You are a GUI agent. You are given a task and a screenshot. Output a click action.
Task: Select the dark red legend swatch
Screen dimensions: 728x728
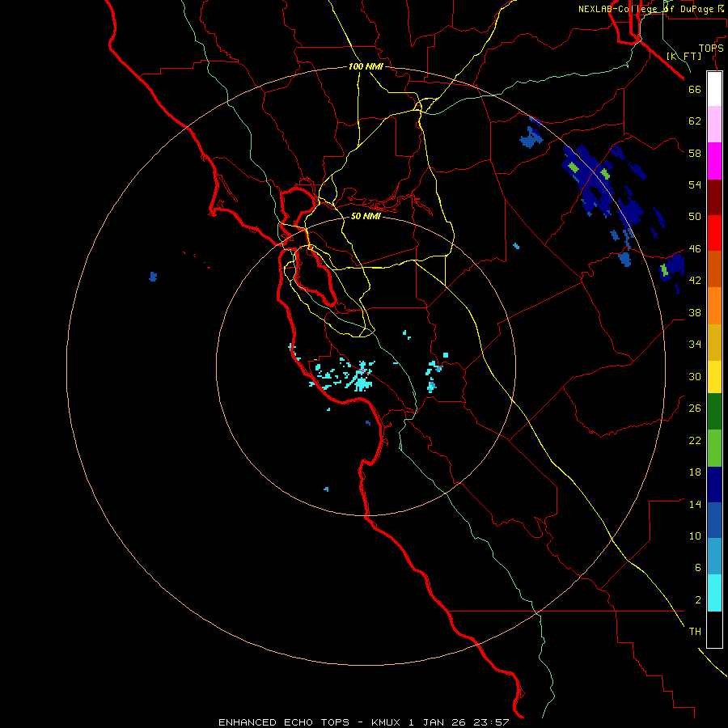pyautogui.click(x=714, y=197)
